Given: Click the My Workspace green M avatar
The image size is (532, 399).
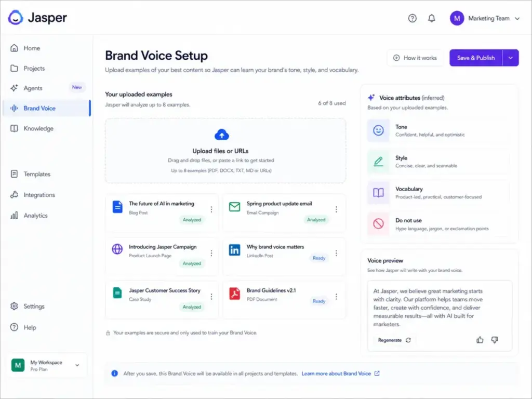Looking at the screenshot, I should [18, 365].
